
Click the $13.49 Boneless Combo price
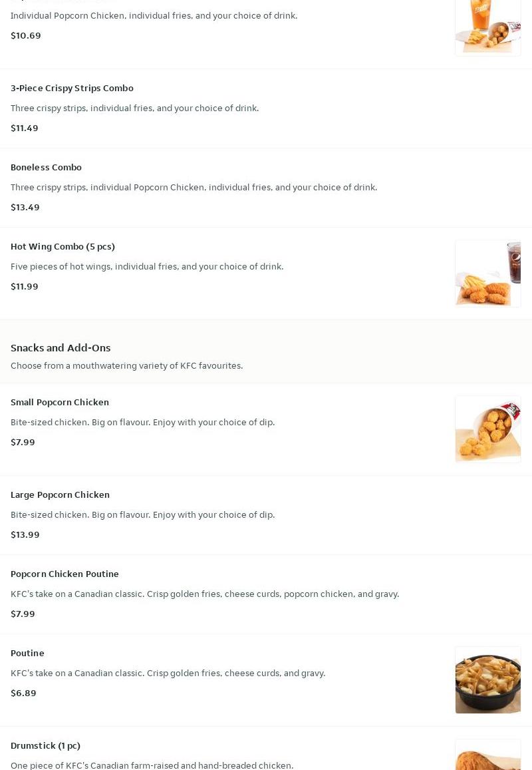25,207
